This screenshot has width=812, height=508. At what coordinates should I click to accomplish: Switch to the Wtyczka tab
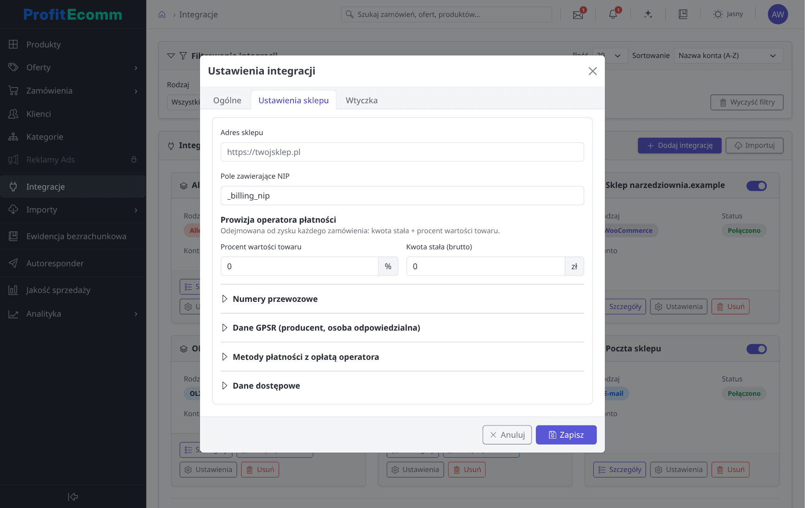pyautogui.click(x=362, y=100)
